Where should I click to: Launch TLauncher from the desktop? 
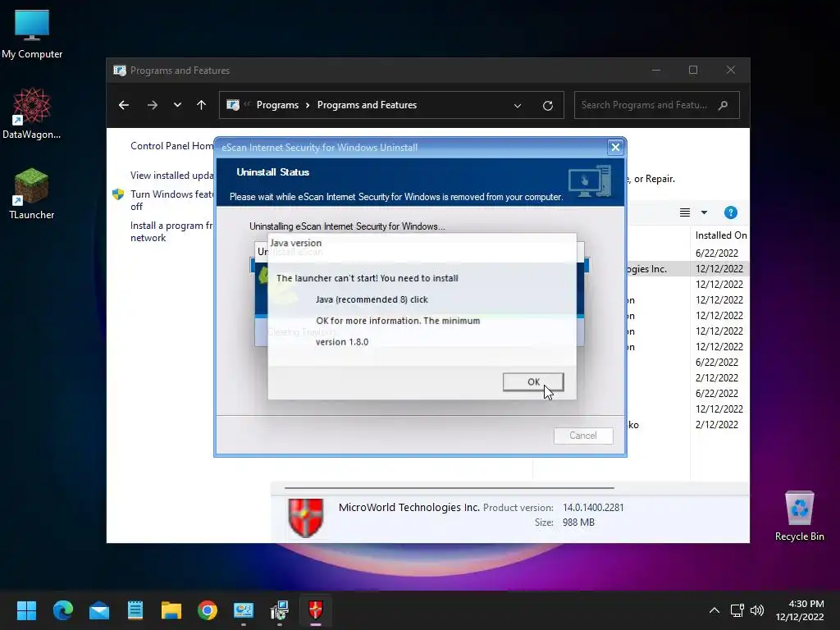point(32,194)
